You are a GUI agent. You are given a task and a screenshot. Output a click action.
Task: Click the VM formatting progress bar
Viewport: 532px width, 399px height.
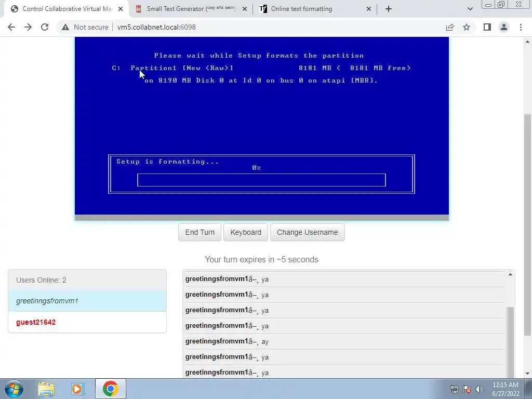[x=261, y=180]
